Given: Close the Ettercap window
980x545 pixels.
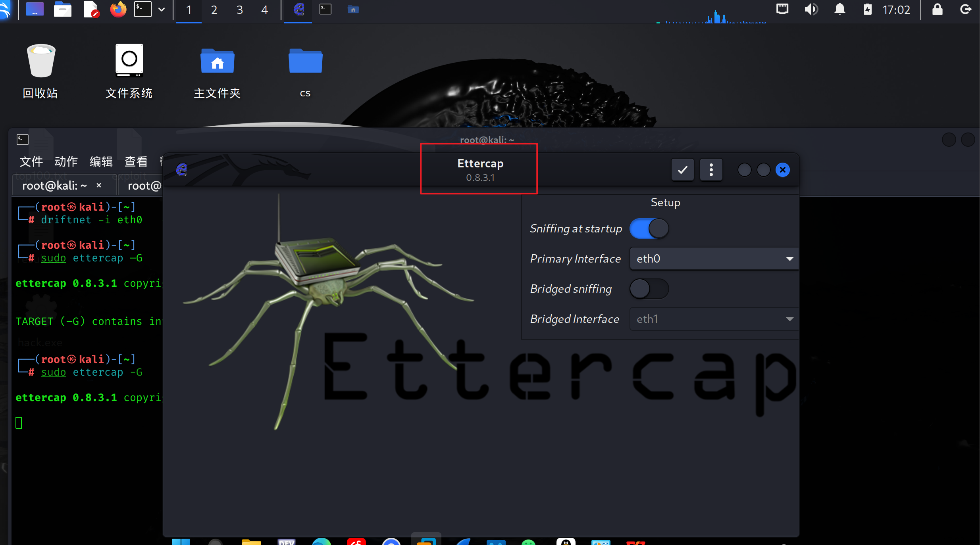Looking at the screenshot, I should click(782, 170).
